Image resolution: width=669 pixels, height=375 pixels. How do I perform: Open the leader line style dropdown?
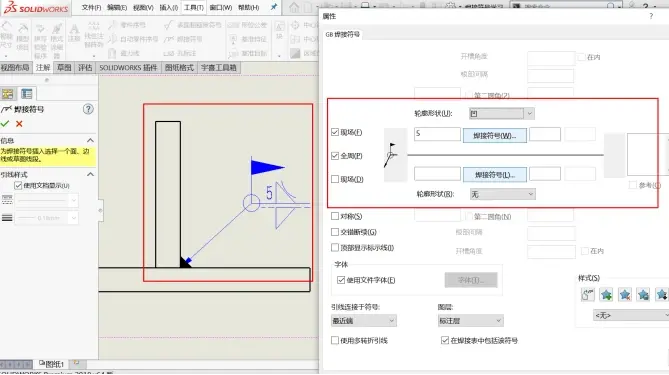[x=47, y=200]
